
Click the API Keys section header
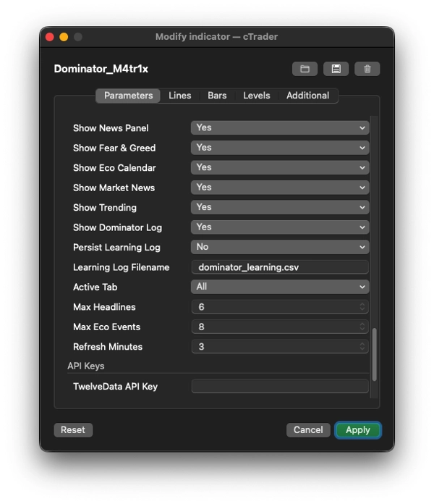[x=85, y=366]
